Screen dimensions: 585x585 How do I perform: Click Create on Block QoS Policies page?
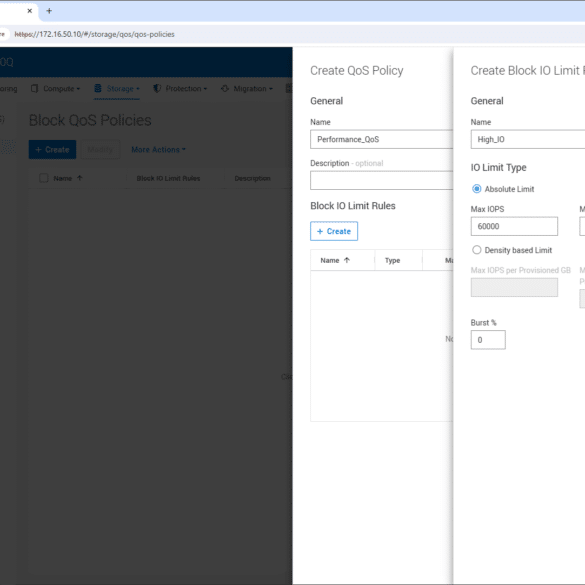[x=52, y=150]
